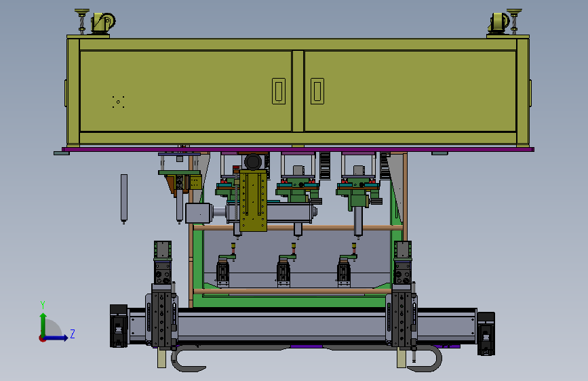Select the black round lens above the yellow plate
588x381 pixels.
pyautogui.click(x=253, y=162)
